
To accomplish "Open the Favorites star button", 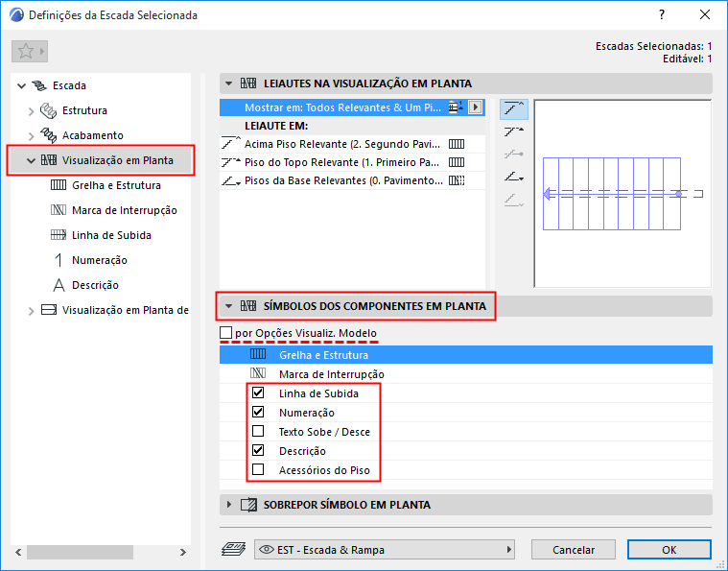I will (29, 51).
